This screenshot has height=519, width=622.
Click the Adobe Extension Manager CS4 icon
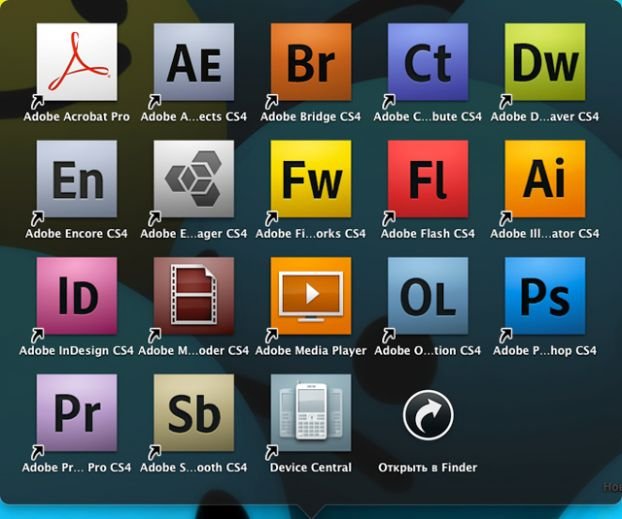tap(194, 179)
